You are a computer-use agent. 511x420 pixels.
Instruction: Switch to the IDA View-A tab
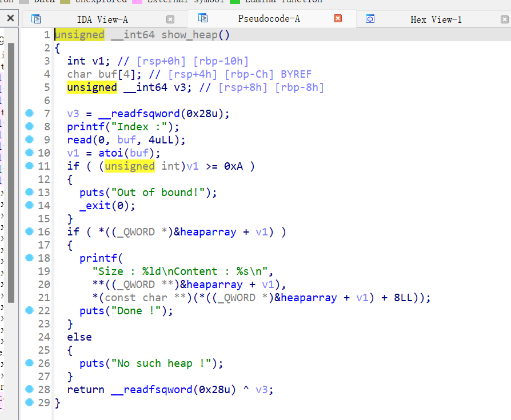point(103,19)
